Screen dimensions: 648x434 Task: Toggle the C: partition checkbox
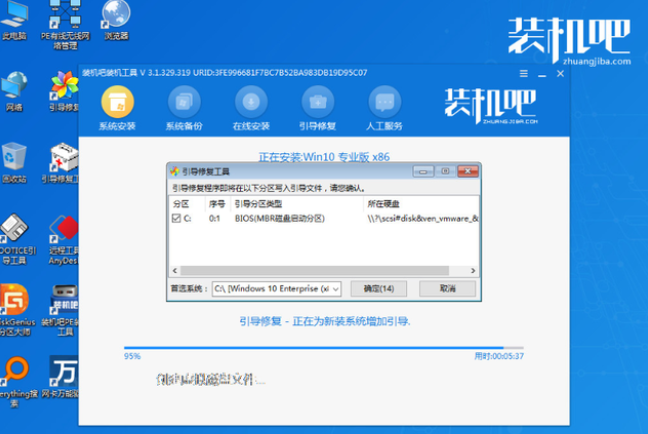click(x=176, y=218)
